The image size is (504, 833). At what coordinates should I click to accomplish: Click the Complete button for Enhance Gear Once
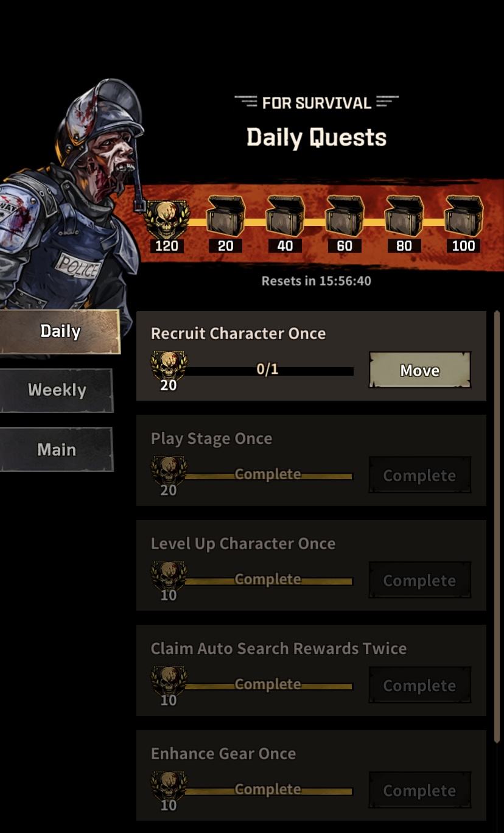click(420, 790)
